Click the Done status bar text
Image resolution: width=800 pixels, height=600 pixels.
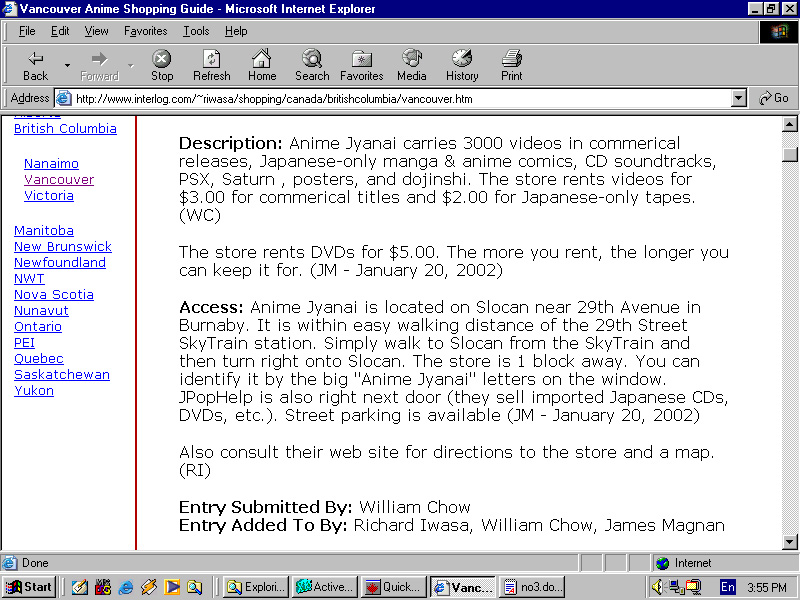[35, 563]
